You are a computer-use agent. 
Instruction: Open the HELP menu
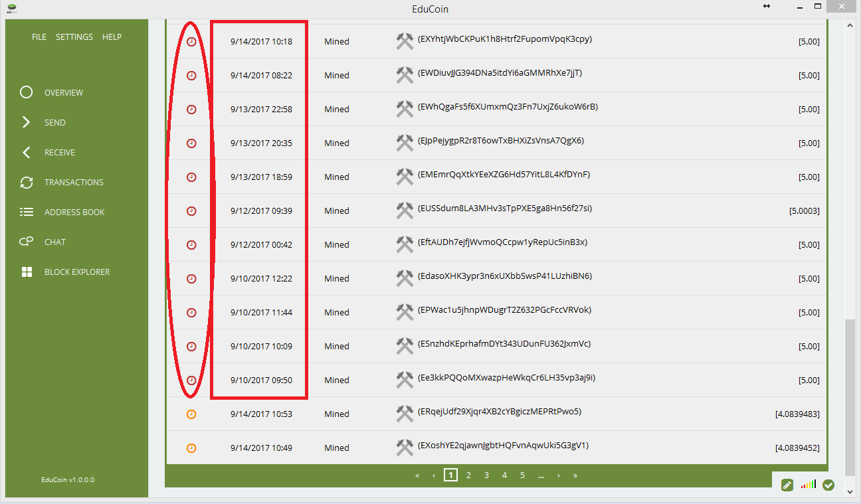tap(112, 37)
